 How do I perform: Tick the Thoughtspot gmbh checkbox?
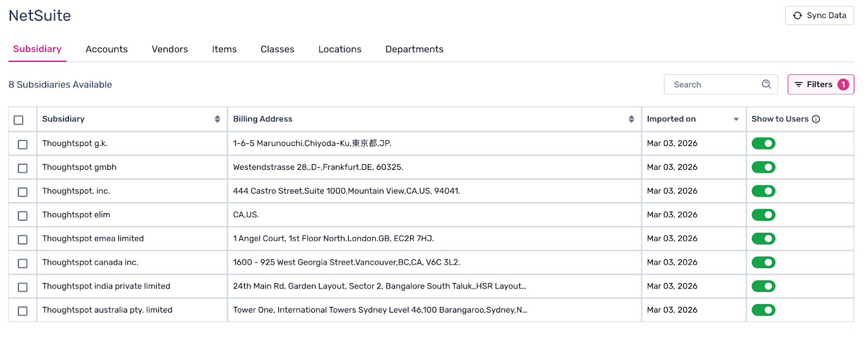point(22,168)
